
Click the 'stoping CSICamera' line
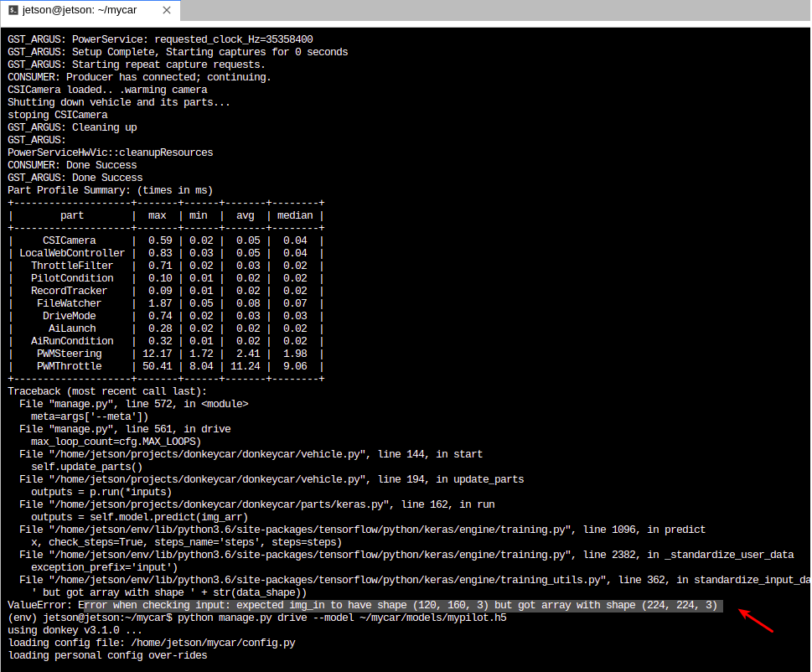58,115
